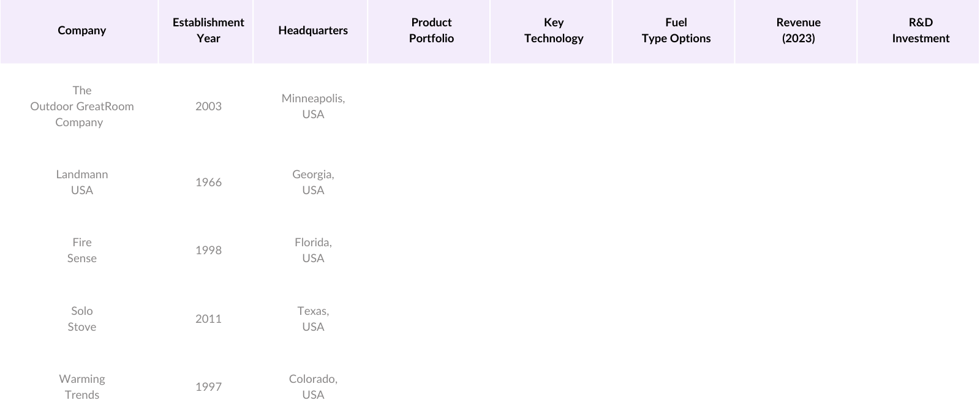980x400 pixels.
Task: Click the 2011 establishment year cell
Action: point(208,319)
